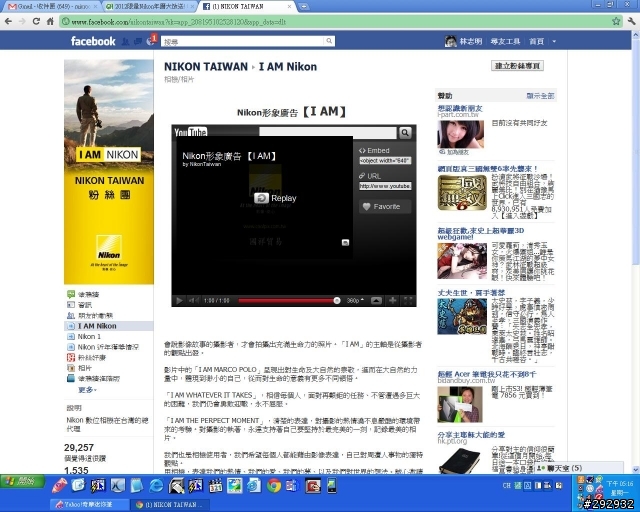Screen dimensions: 640x512
Task: Click the YouTube player search field
Action: (x=328, y=132)
